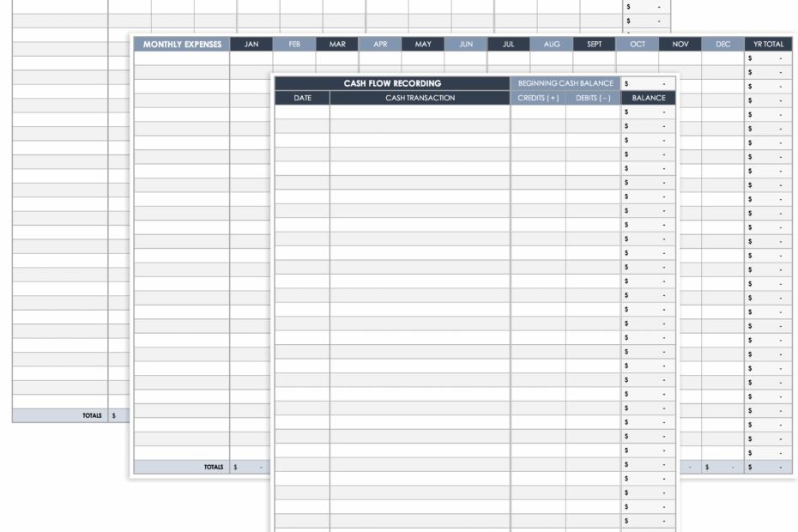Select the FEB column header
The width and height of the screenshot is (798, 532).
tap(293, 44)
